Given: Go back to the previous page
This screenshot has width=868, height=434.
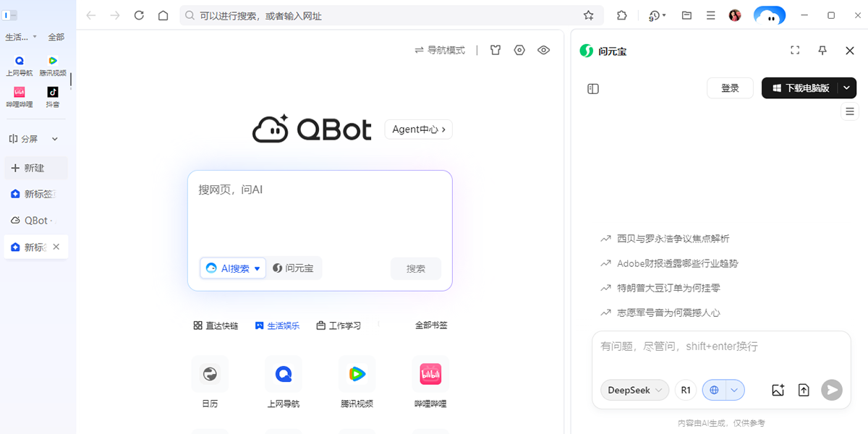Looking at the screenshot, I should tap(90, 15).
